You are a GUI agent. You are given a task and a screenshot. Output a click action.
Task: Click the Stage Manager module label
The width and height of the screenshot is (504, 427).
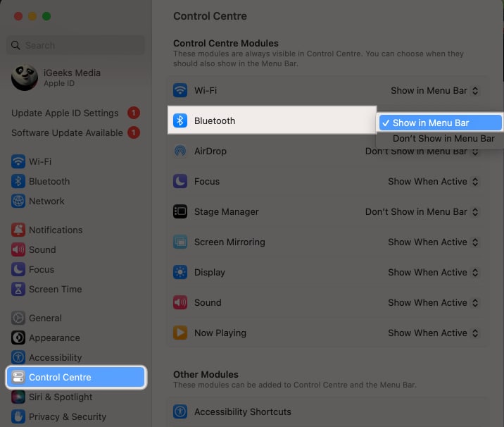226,211
